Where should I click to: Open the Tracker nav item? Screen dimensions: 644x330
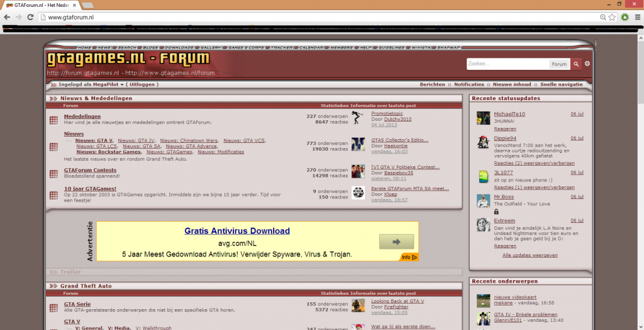click(282, 48)
